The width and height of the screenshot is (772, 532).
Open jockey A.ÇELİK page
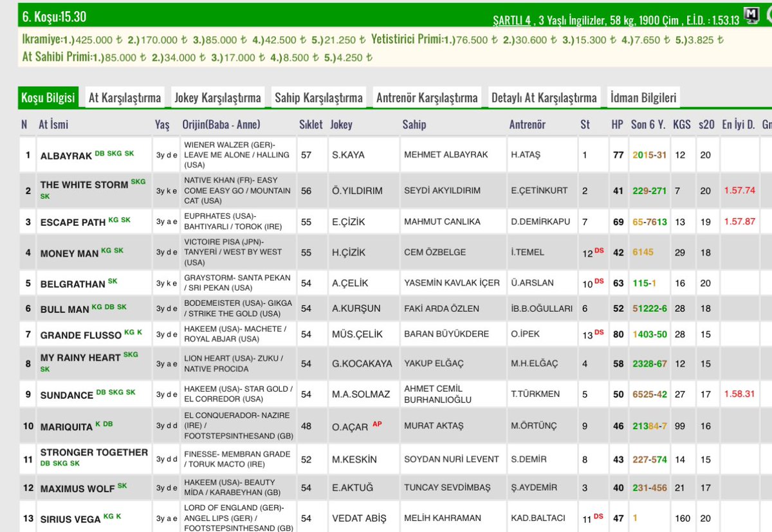click(349, 283)
